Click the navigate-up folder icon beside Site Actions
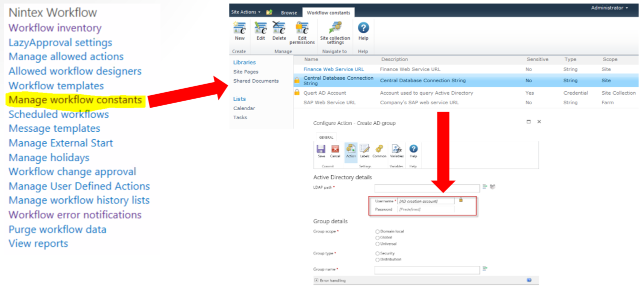This screenshot has height=290, width=644. (269, 12)
